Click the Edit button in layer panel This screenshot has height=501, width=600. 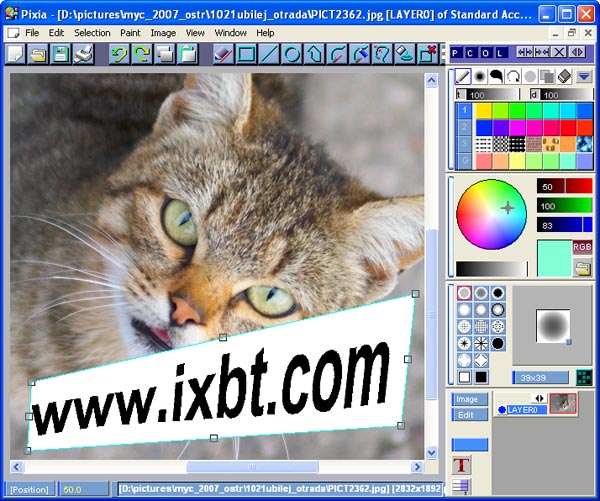470,415
